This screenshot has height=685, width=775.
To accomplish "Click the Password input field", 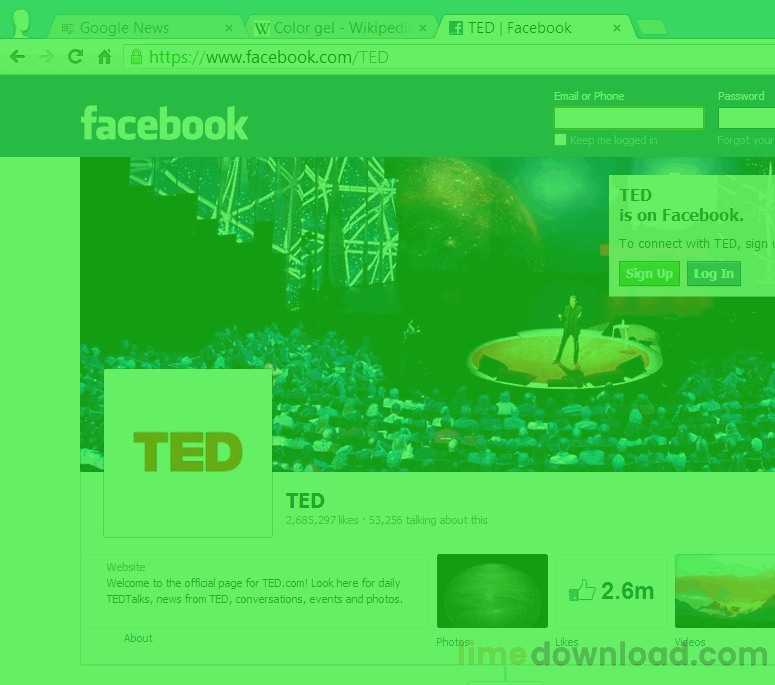I will click(746, 118).
